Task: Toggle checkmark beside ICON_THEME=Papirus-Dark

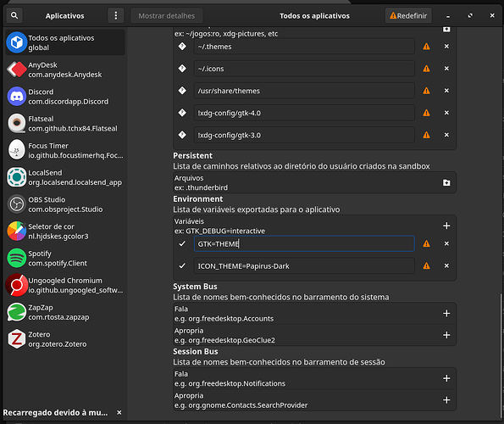Action: tap(182, 265)
